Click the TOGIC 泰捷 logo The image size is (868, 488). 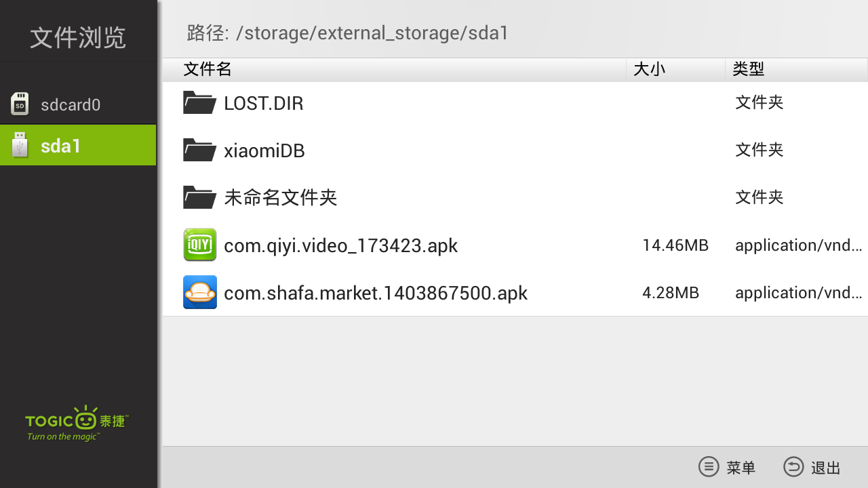tap(77, 424)
